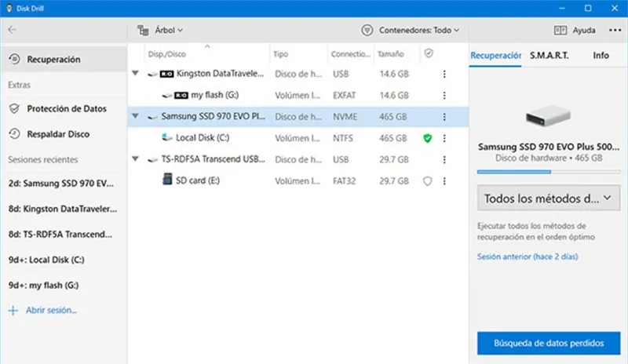This screenshot has height=364, width=628.
Task: Sort by the Connectio... column header
Action: (x=350, y=54)
